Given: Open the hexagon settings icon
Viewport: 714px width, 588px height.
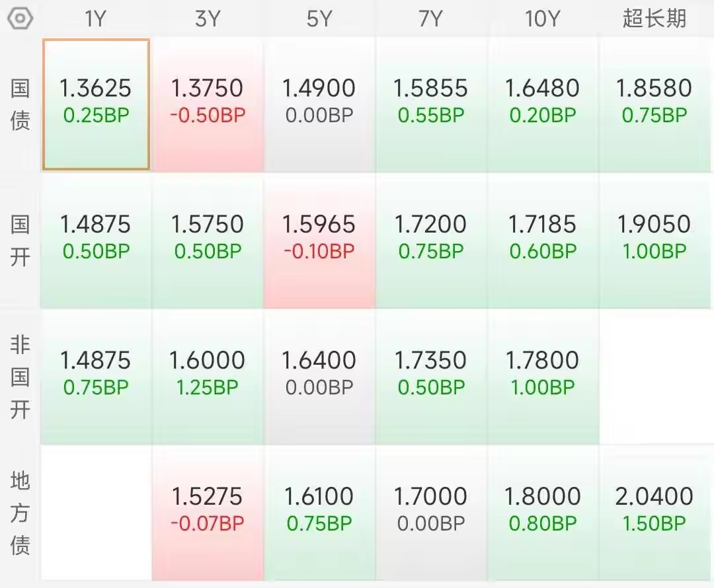Looking at the screenshot, I should 20,18.
